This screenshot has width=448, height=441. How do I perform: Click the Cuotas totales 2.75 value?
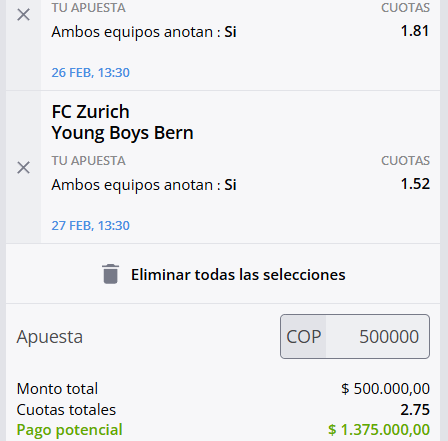point(415,410)
